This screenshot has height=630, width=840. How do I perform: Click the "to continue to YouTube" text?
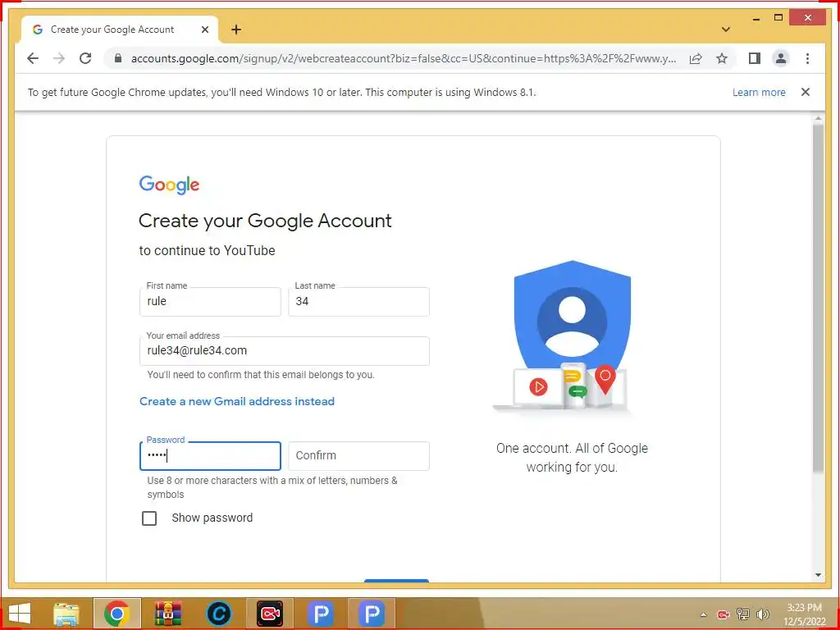207,250
